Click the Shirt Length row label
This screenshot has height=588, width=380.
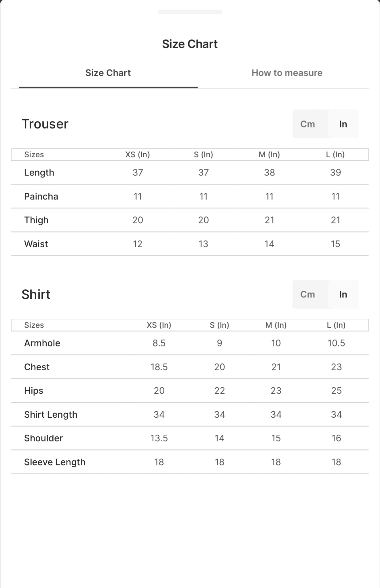tap(51, 414)
